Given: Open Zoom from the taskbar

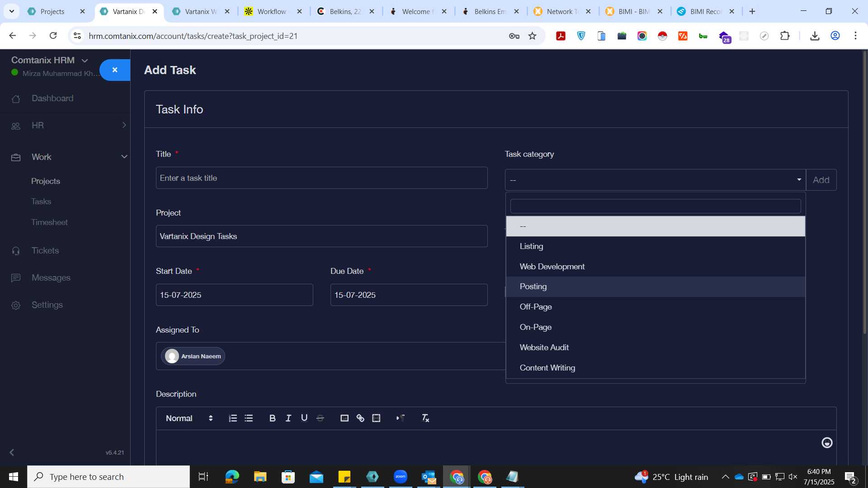Looking at the screenshot, I should point(401,477).
